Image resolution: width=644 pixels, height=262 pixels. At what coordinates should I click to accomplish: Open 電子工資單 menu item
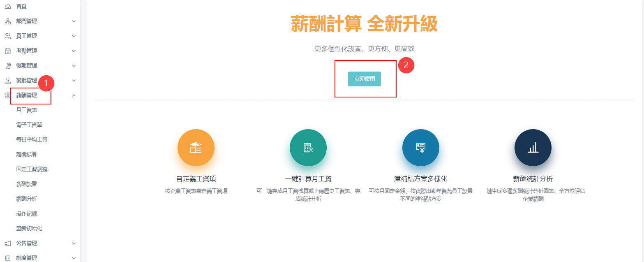pos(29,125)
